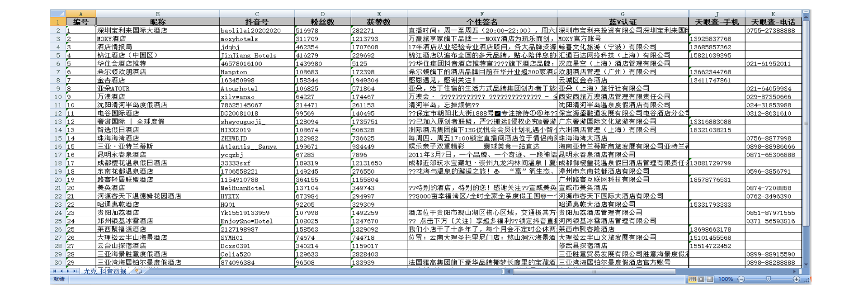
Task: Jump to the last sheet tab arrow
Action: coord(75,271)
